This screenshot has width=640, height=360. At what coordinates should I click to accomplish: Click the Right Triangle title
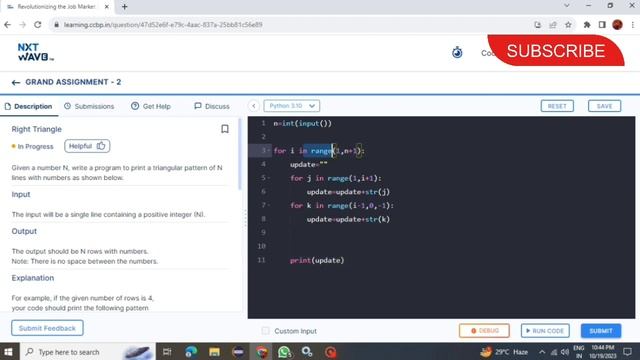[36, 129]
